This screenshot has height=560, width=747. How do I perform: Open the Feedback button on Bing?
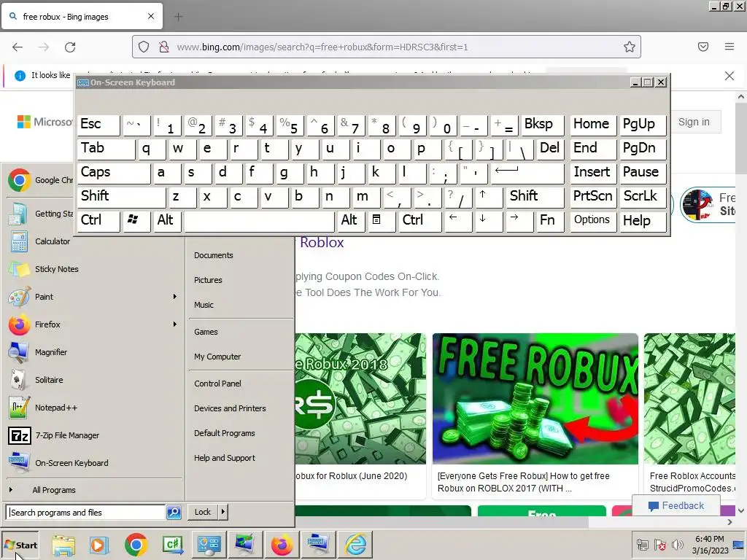click(x=676, y=505)
